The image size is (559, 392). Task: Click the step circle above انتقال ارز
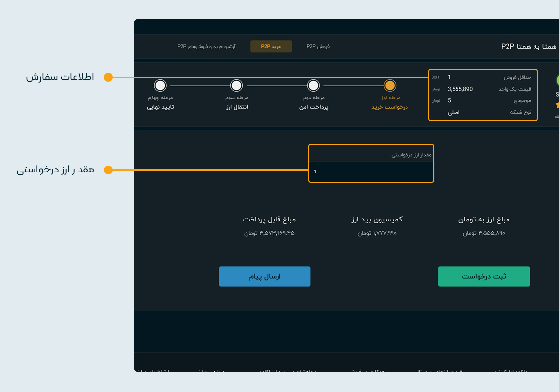click(x=236, y=86)
